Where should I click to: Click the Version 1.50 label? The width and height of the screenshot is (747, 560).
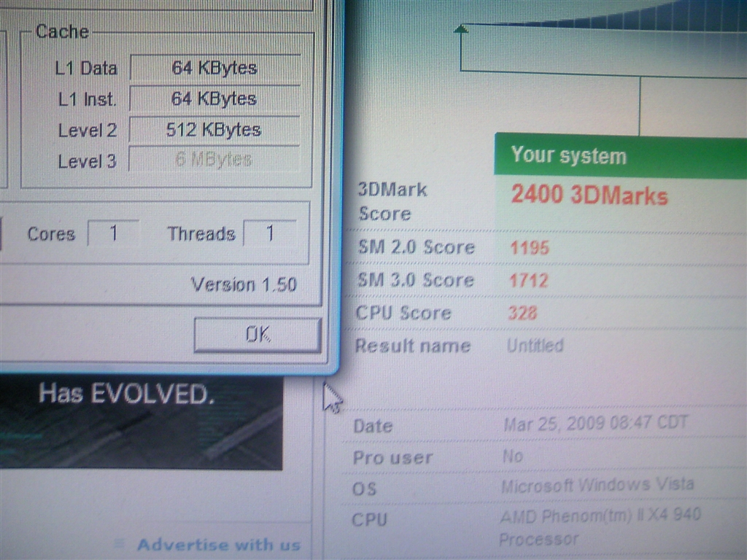pos(244,285)
